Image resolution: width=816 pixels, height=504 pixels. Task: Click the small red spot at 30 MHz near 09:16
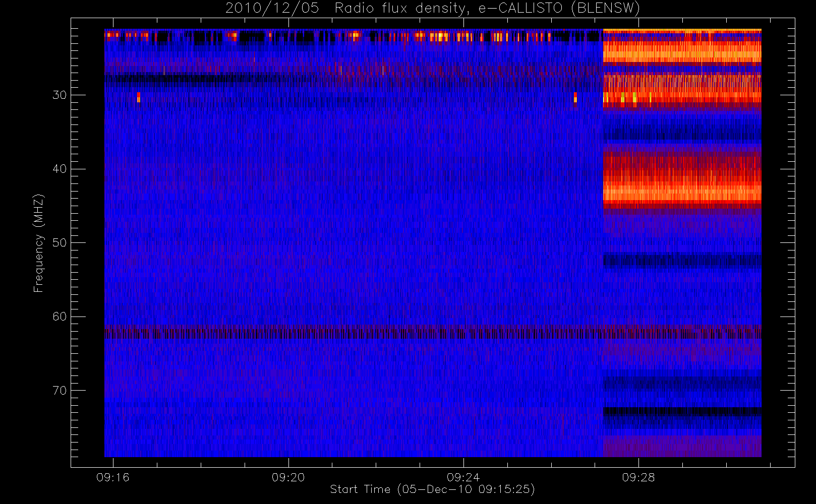(139, 97)
